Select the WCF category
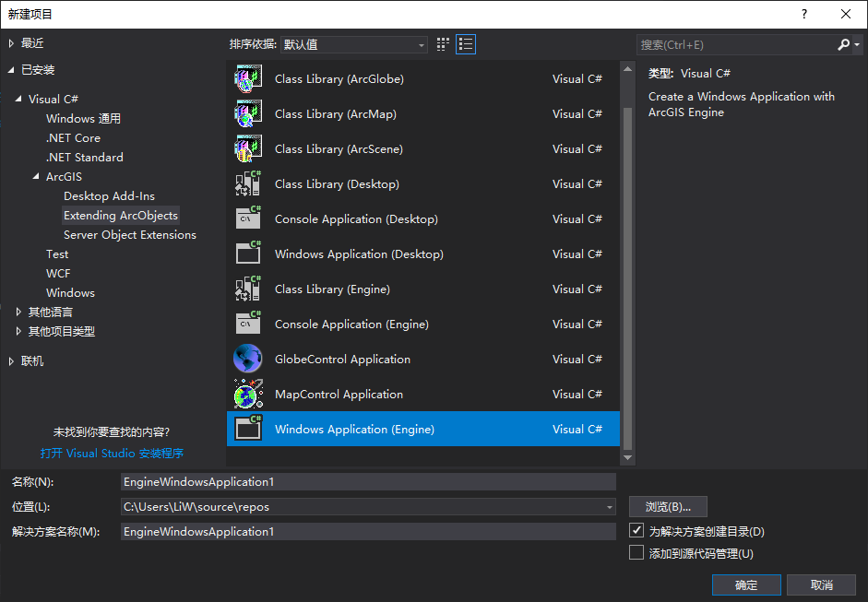The height and width of the screenshot is (602, 868). [x=58, y=273]
